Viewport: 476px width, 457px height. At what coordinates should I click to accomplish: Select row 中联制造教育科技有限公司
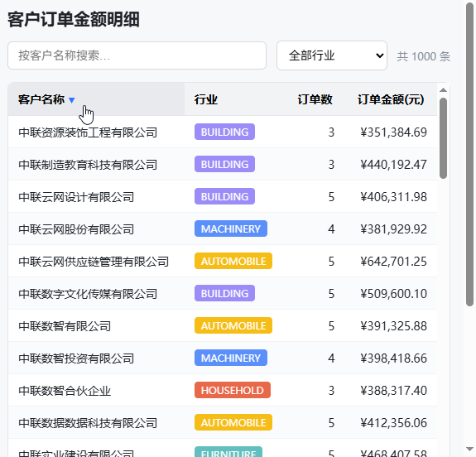click(x=223, y=164)
